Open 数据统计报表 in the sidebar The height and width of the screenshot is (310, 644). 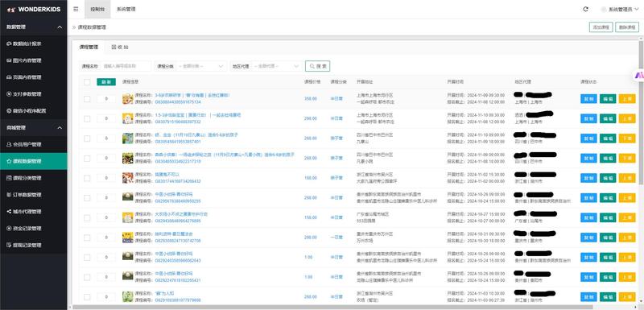[34, 43]
